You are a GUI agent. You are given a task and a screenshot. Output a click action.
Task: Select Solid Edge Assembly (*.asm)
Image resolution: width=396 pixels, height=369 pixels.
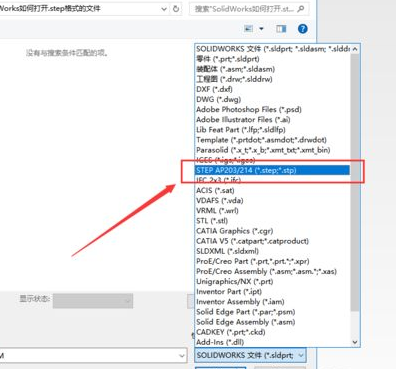point(272,322)
